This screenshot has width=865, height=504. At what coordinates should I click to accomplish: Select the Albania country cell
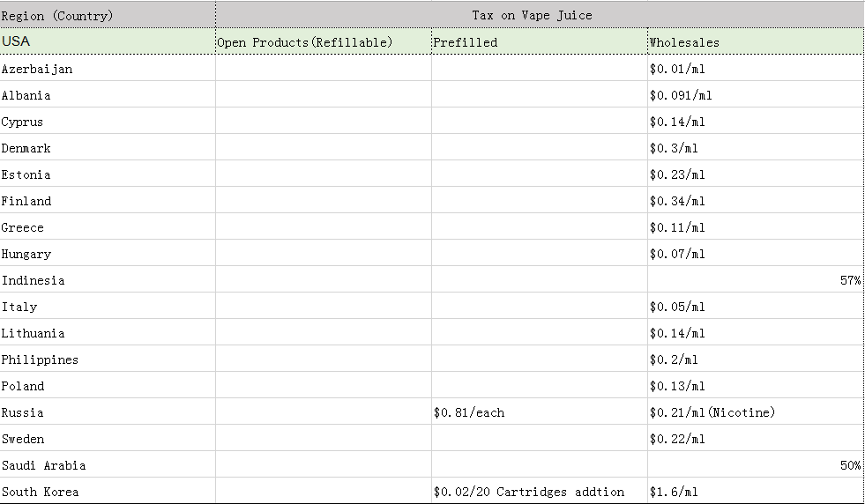[x=108, y=95]
